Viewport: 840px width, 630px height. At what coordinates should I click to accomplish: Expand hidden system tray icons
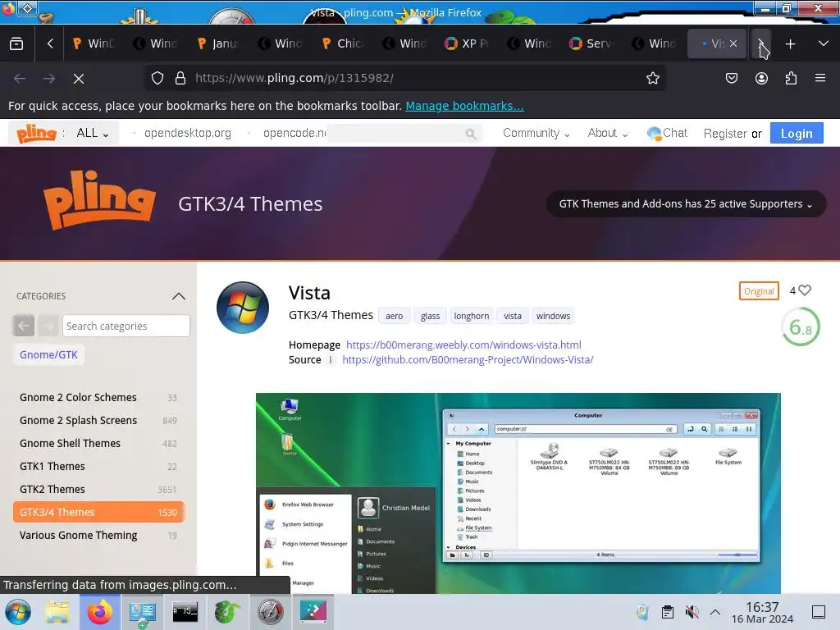click(715, 612)
